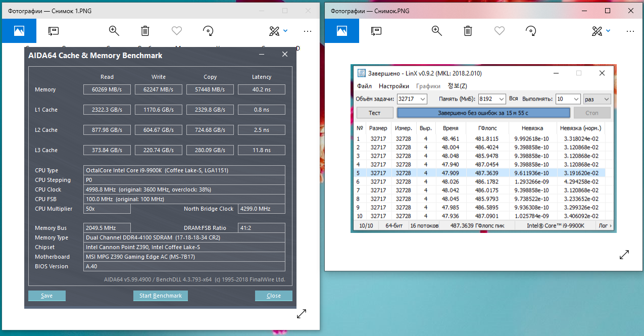
Task: Click the Стоп button in LinX
Action: coord(592,113)
